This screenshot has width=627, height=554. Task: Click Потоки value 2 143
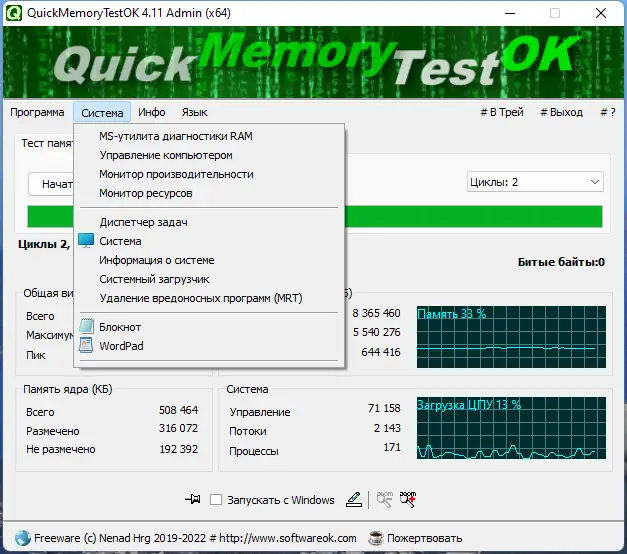pos(387,428)
